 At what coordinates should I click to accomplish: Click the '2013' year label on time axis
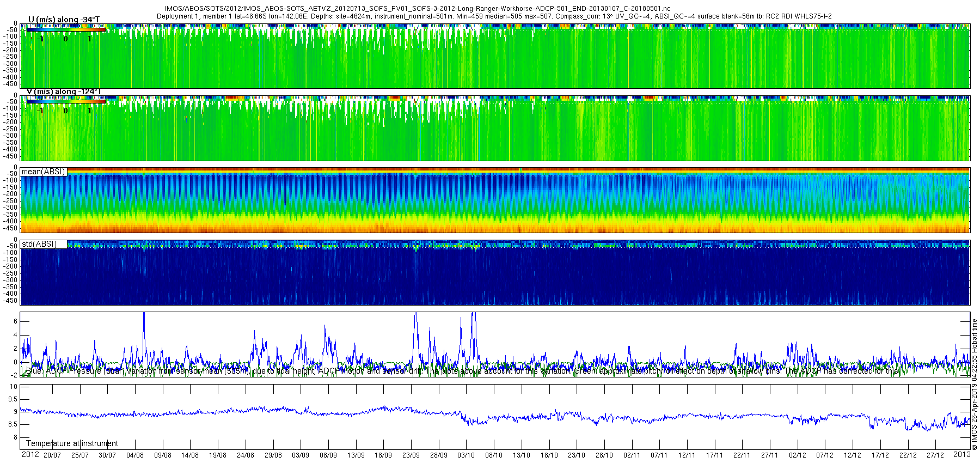pos(961,454)
